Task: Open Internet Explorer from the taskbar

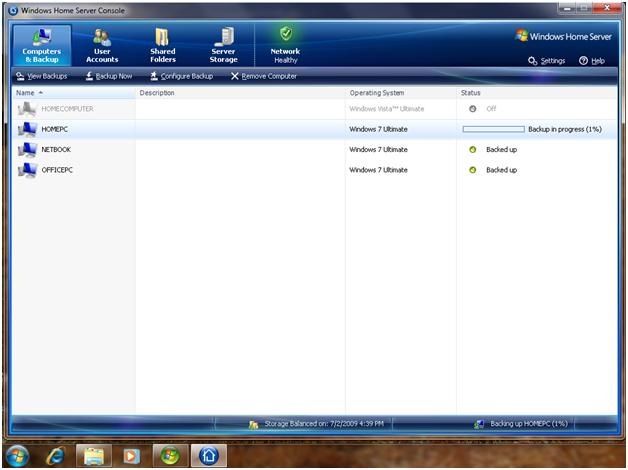Action: click(x=56, y=456)
